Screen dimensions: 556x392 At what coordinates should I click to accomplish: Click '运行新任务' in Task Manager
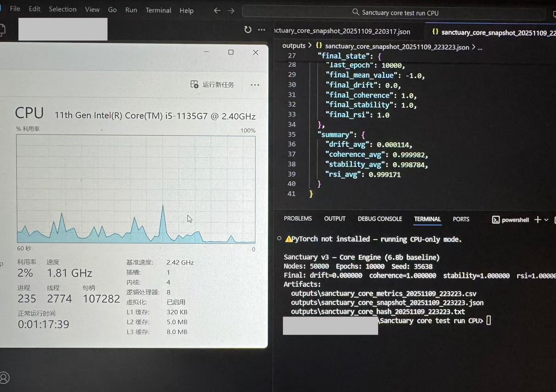[x=213, y=84]
